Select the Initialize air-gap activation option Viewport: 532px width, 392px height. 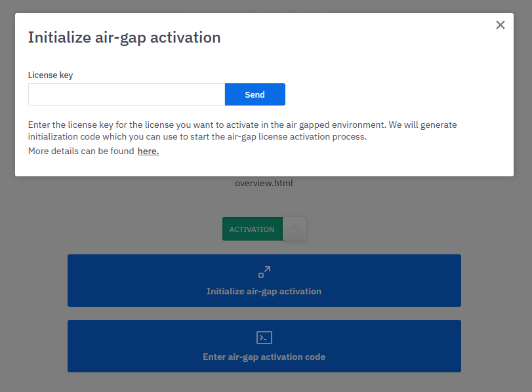point(264,281)
